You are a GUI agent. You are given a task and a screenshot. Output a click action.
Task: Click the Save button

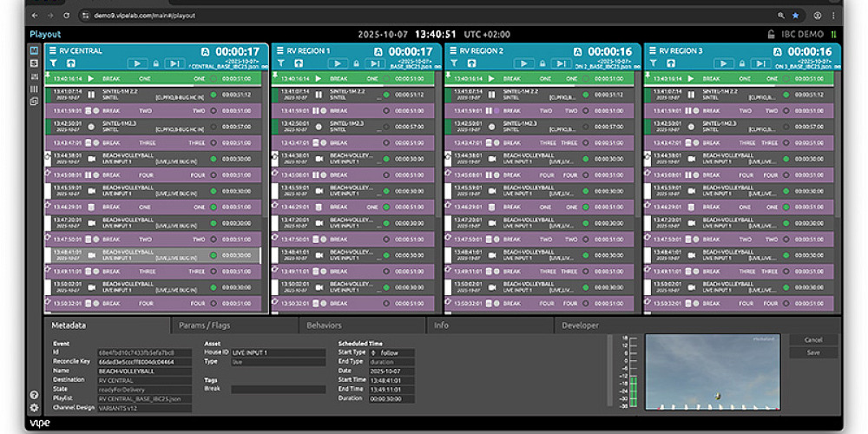(813, 352)
